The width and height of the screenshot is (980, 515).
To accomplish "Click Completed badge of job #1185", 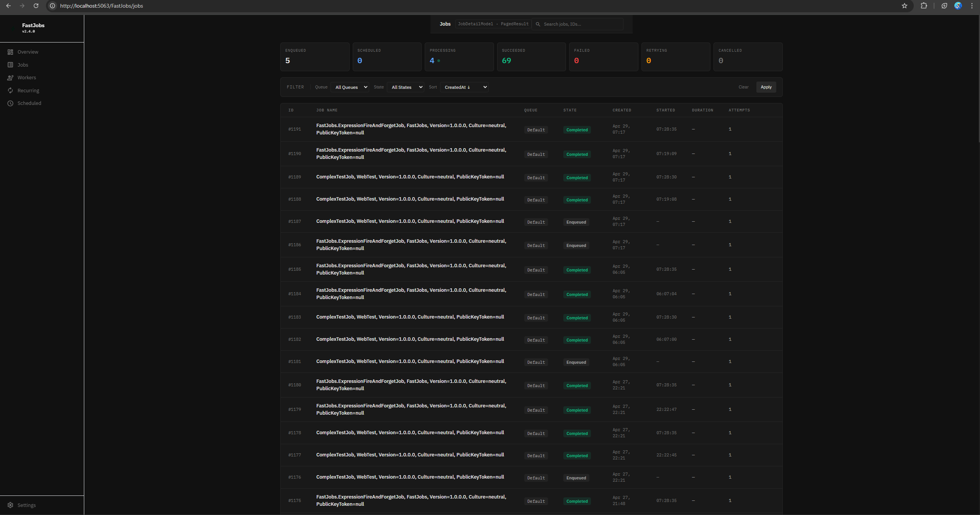I will click(x=577, y=270).
